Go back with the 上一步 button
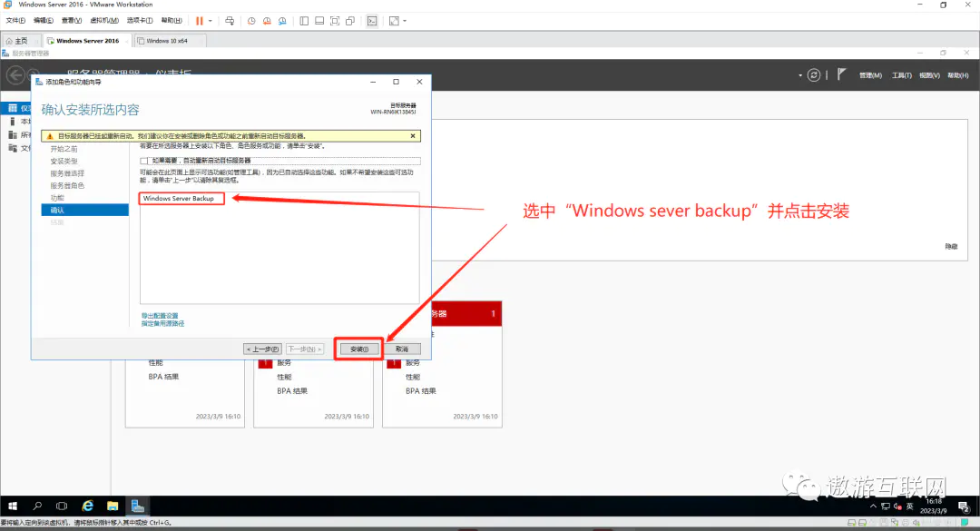 [262, 349]
